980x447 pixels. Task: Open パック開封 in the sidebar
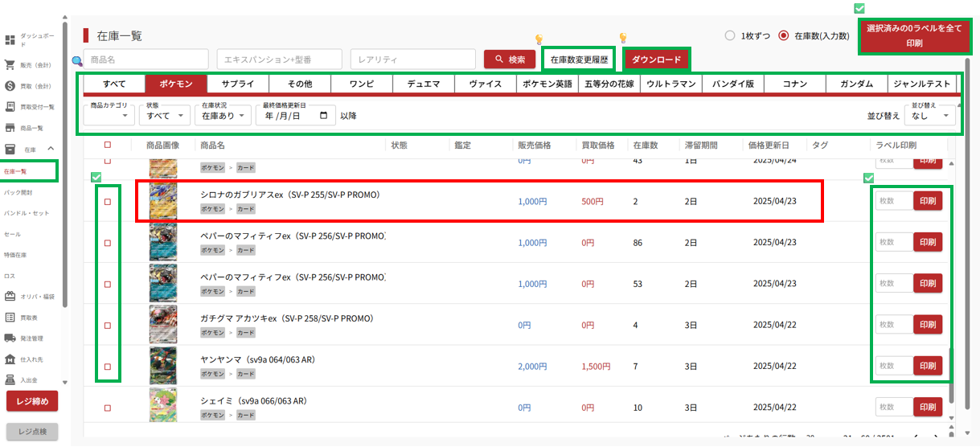coord(16,192)
